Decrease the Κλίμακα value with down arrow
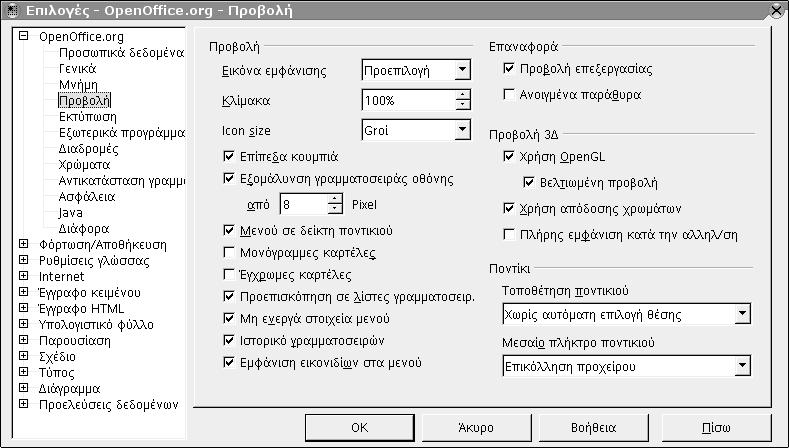The image size is (789, 448). pos(462,104)
